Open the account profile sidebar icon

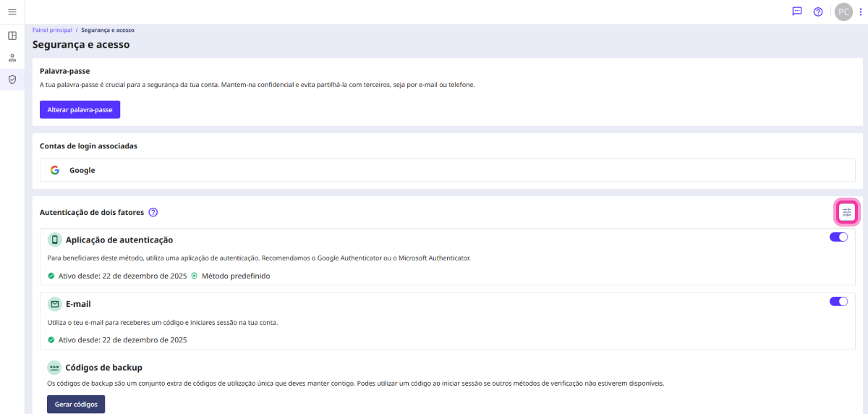coord(12,57)
